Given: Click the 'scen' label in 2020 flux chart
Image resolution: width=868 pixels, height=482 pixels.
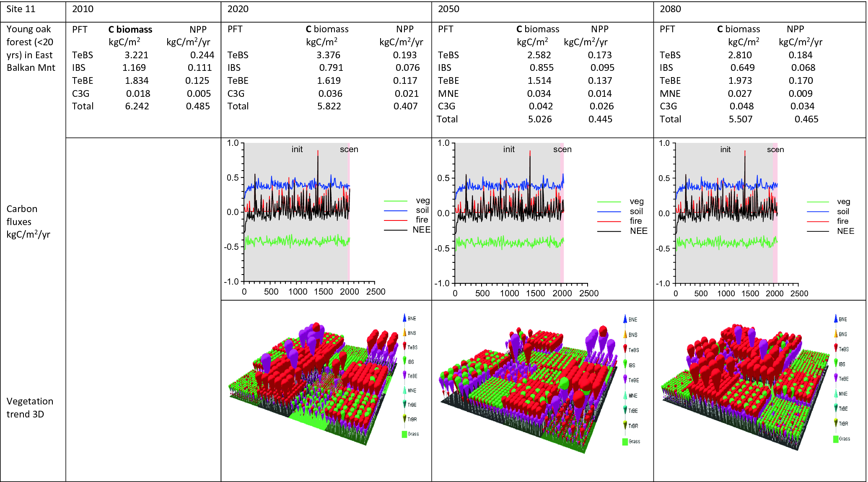Looking at the screenshot, I should click(x=349, y=149).
